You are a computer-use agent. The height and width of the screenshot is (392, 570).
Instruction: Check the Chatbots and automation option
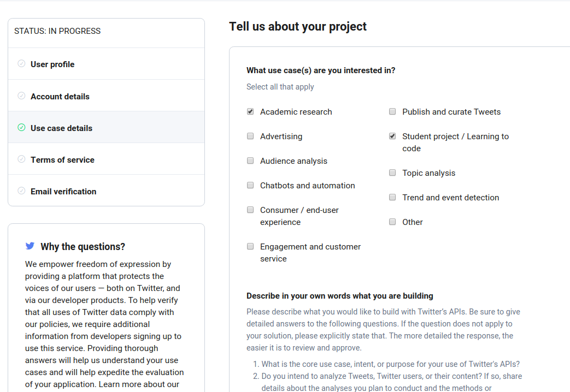(250, 185)
